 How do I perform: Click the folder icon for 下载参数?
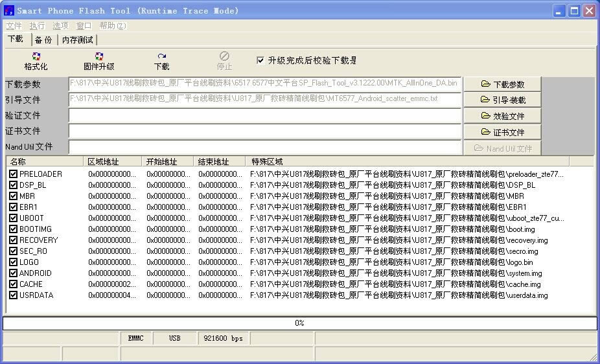point(485,84)
